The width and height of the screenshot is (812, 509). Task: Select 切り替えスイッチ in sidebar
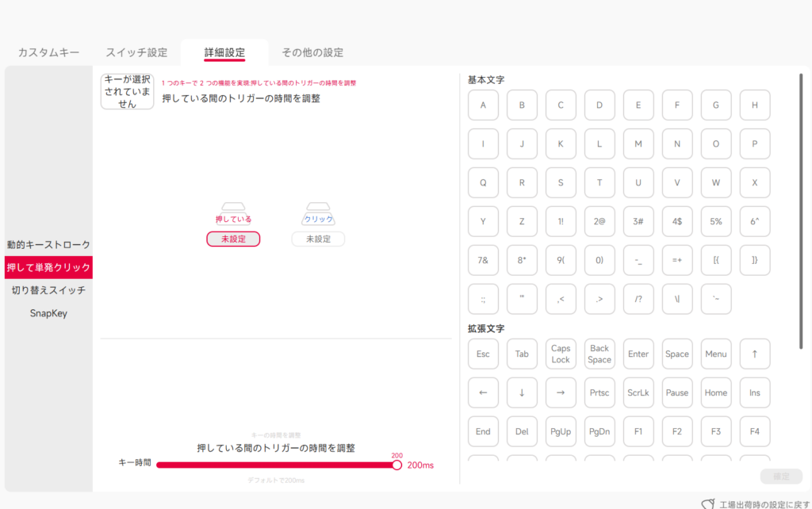tap(48, 290)
